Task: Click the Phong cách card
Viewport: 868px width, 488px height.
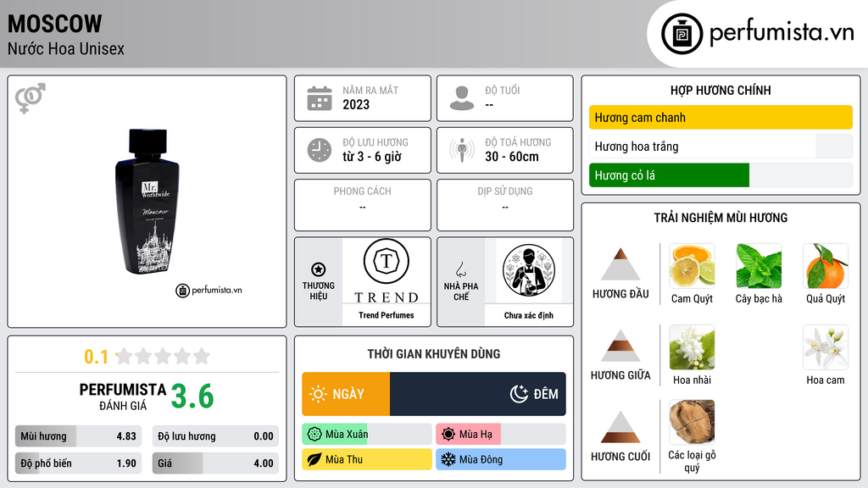Action: (363, 205)
